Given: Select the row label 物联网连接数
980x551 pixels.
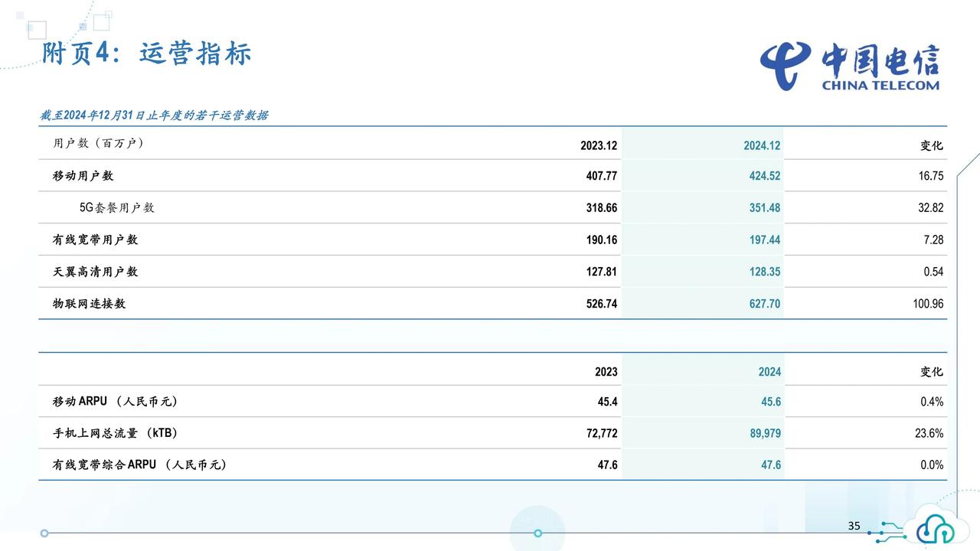Looking at the screenshot, I should point(89,303).
